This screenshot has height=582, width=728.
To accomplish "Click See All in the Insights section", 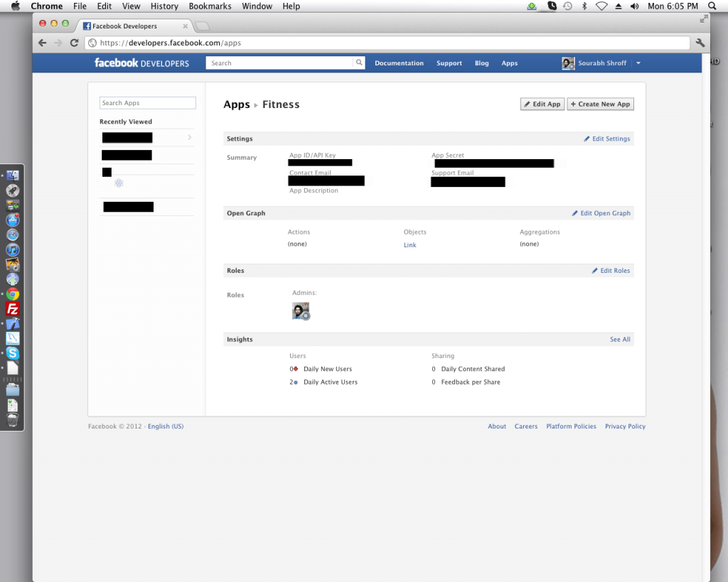I will coord(620,339).
